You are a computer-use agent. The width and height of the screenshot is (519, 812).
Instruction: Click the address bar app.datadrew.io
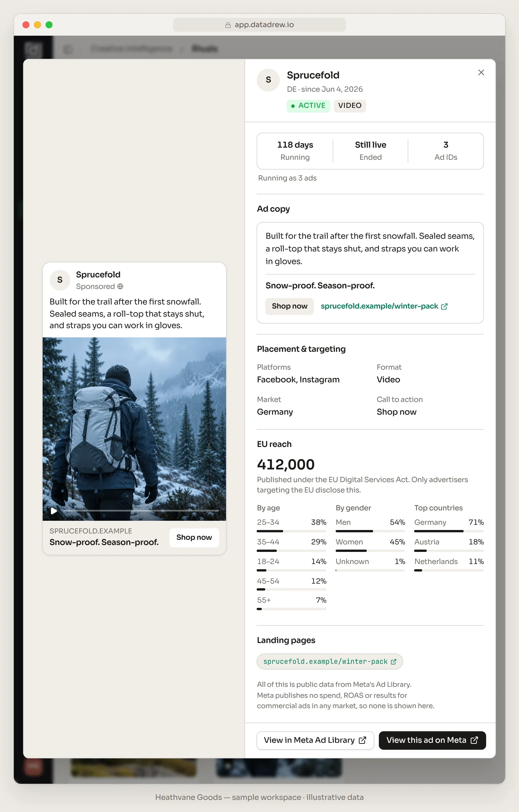[259, 25]
